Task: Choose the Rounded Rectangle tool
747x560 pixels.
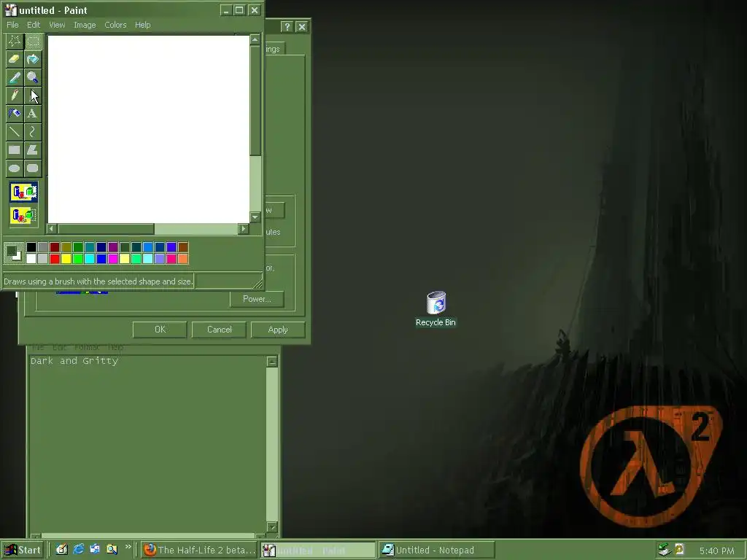Action: pos(33,168)
